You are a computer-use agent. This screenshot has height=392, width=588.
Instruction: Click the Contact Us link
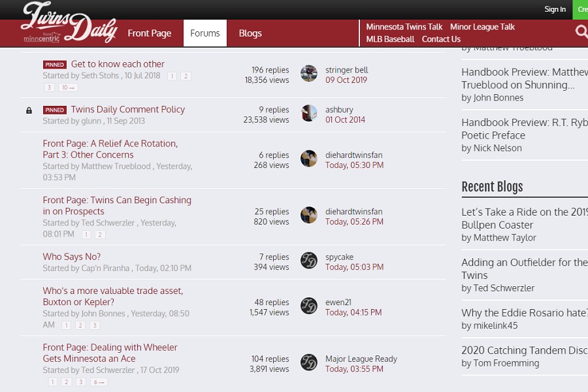click(441, 39)
